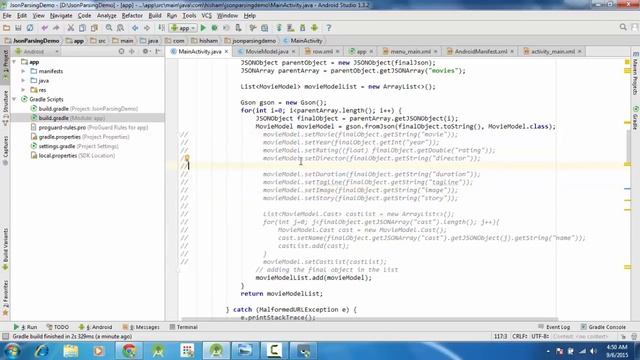Expand the res folder

click(23, 90)
